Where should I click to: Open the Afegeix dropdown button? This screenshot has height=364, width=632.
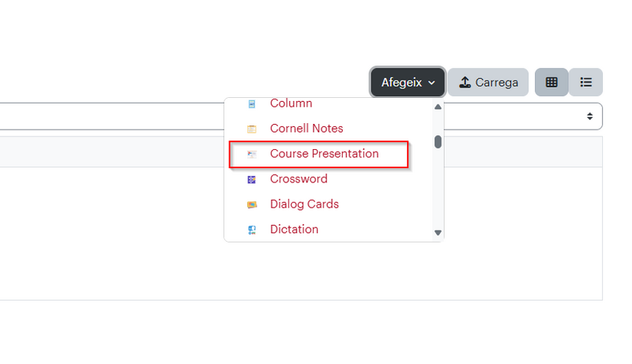point(408,82)
